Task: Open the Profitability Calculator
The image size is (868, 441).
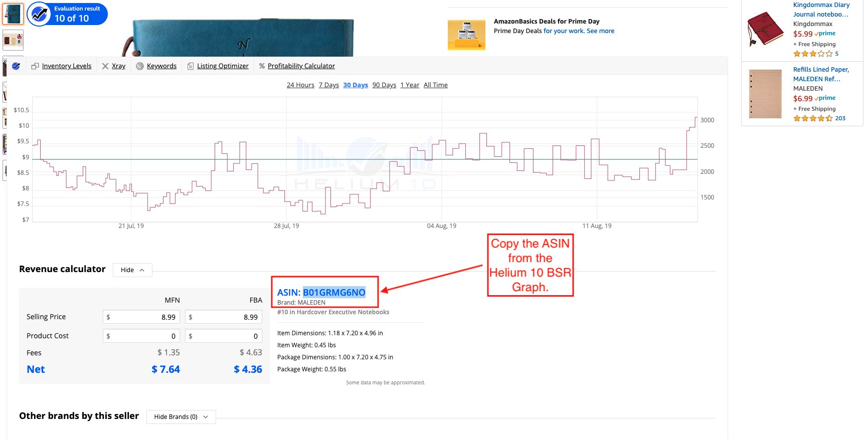Action: click(x=301, y=66)
